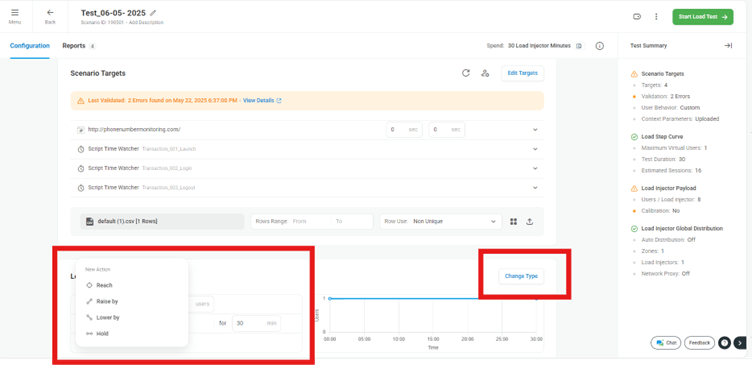The height and width of the screenshot is (365, 752).
Task: Click the grid view icon beside Row Use
Action: [x=514, y=222]
